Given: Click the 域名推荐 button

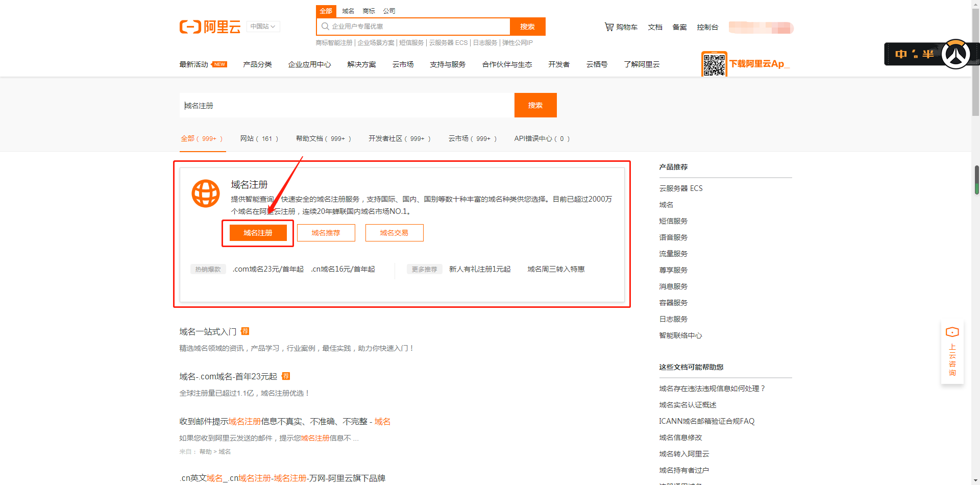Looking at the screenshot, I should (x=326, y=233).
